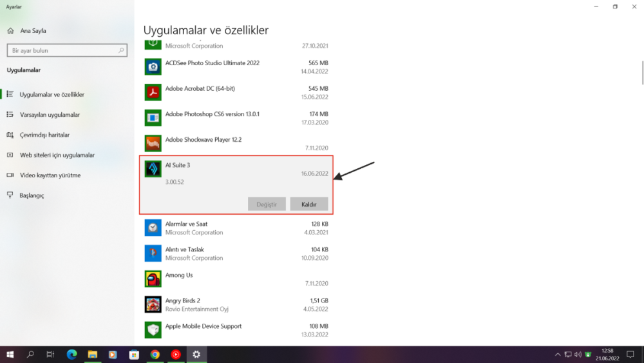
Task: Open Web siteleri için uygulamalar section
Action: [x=67, y=155]
